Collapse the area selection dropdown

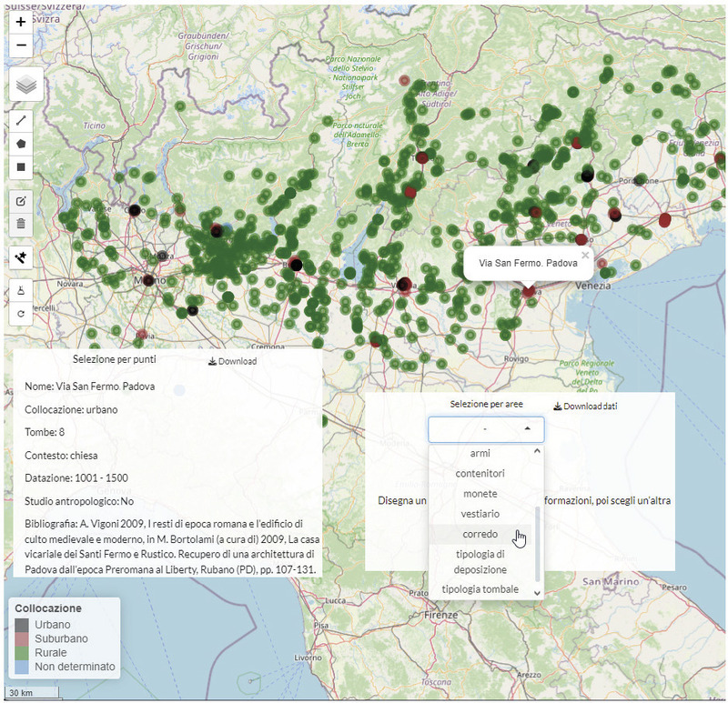click(527, 428)
